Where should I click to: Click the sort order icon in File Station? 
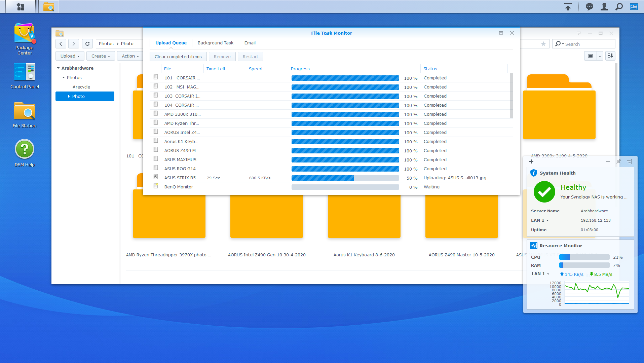point(610,56)
